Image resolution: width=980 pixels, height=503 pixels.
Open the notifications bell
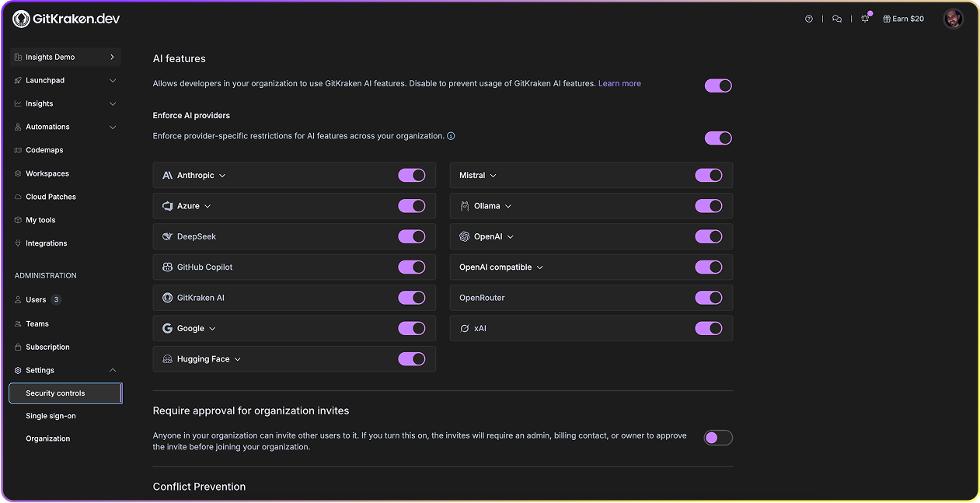point(864,18)
